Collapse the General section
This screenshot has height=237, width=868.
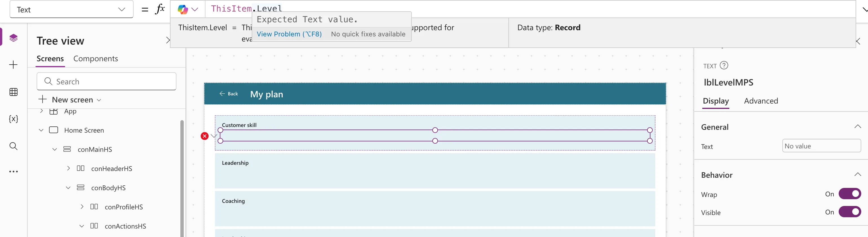pos(858,127)
